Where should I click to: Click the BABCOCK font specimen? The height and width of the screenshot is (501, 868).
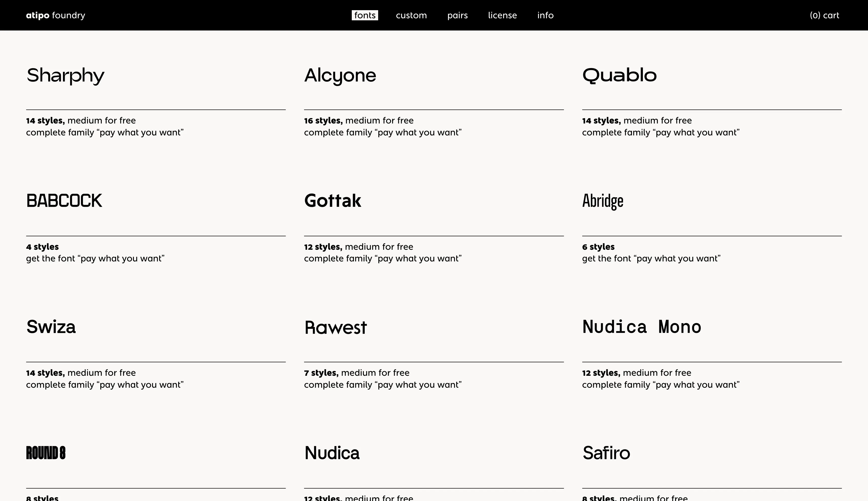(64, 201)
